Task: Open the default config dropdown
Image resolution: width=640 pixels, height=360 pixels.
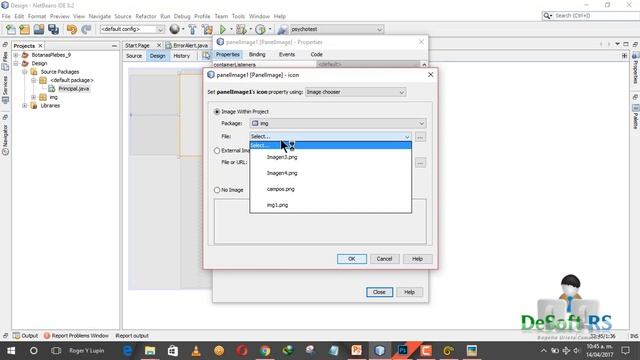Action: 132,29
